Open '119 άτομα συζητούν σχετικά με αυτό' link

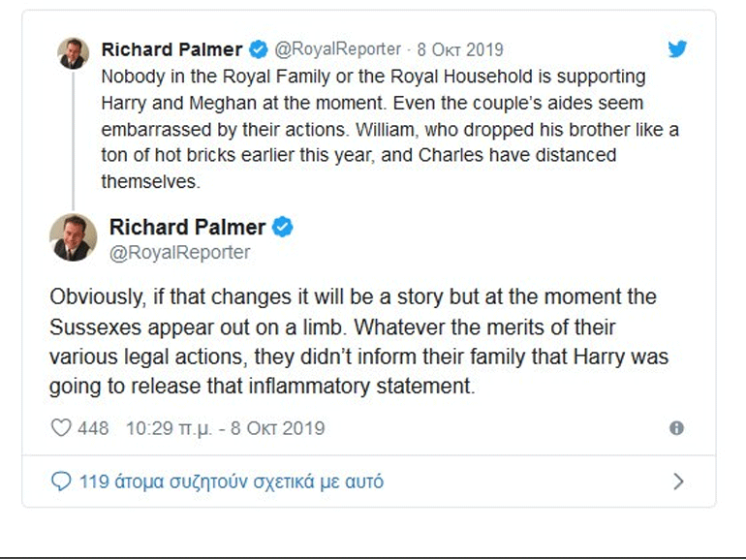tap(231, 481)
